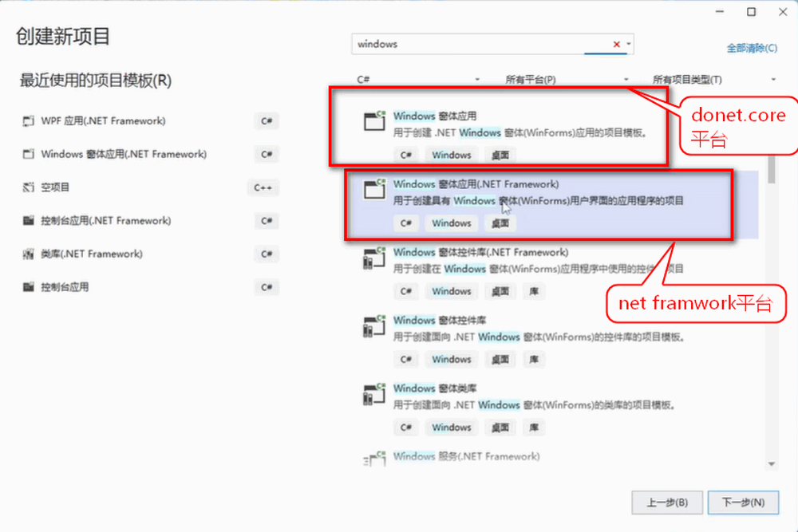Select Windows 服务(.NET Framework) template title

[x=466, y=457]
